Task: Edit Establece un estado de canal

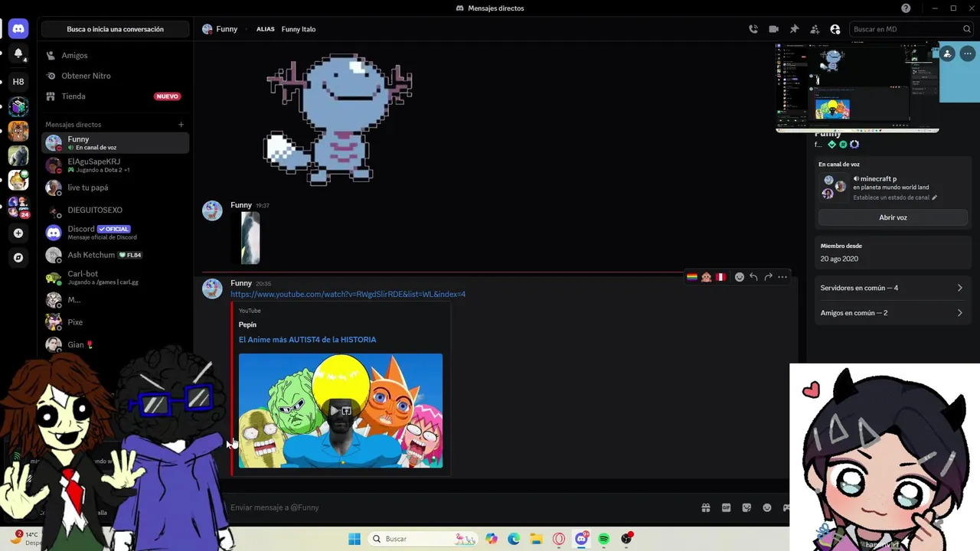Action: pos(895,197)
